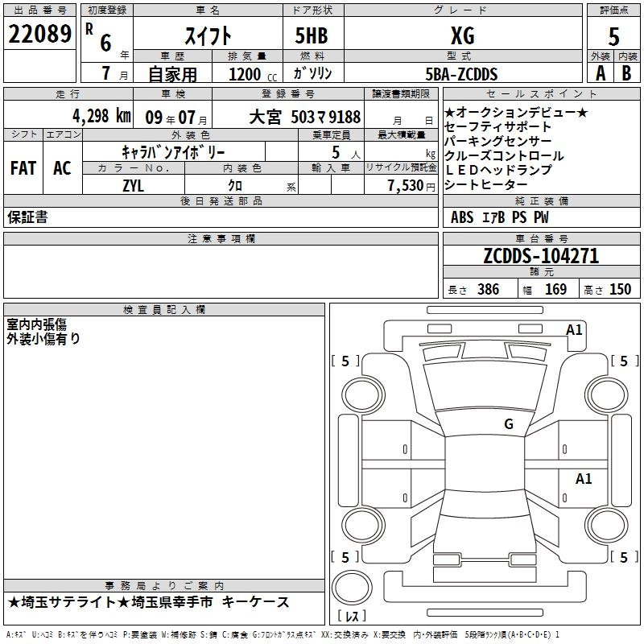
Task: Select the シートヒーター sales point
Action: [486, 185]
